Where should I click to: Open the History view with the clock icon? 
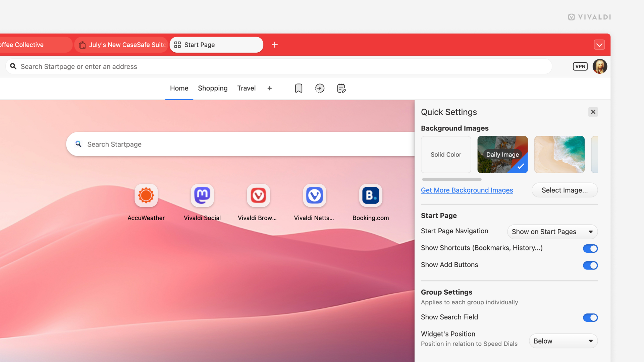click(320, 88)
